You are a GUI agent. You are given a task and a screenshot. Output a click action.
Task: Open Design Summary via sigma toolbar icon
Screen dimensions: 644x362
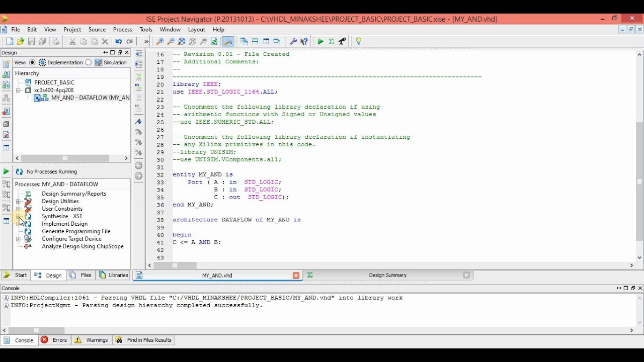pos(332,42)
